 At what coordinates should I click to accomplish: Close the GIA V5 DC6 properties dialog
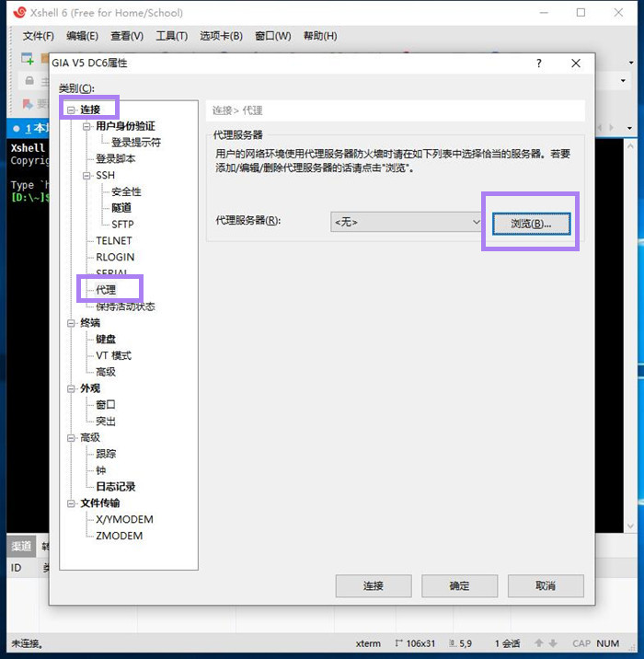pos(576,64)
